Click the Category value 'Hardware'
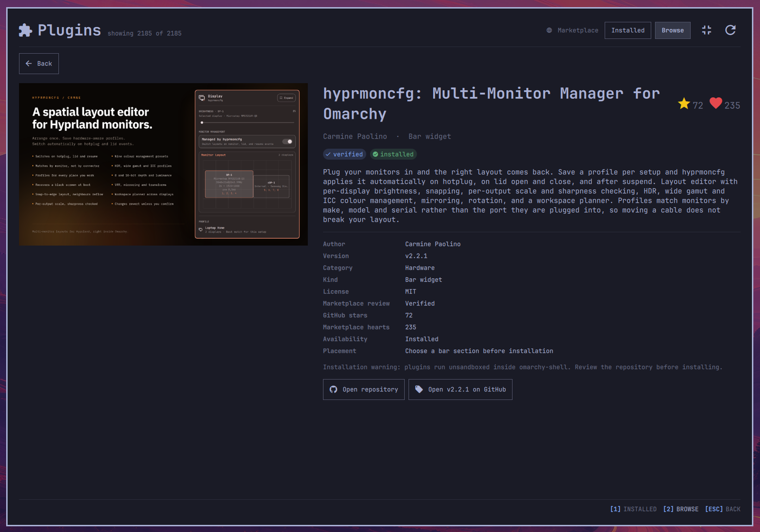This screenshot has height=532, width=760. (x=420, y=268)
